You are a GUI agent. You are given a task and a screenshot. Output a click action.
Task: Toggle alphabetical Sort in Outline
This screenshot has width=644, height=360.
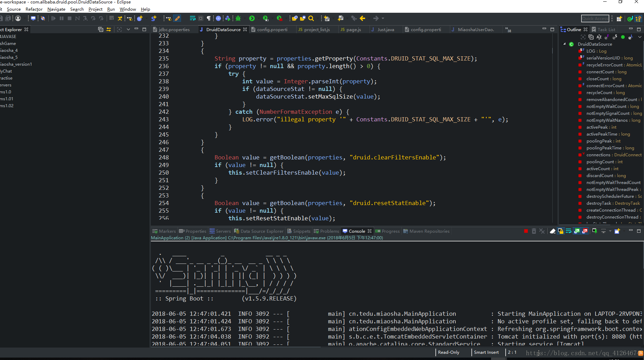[x=599, y=37]
